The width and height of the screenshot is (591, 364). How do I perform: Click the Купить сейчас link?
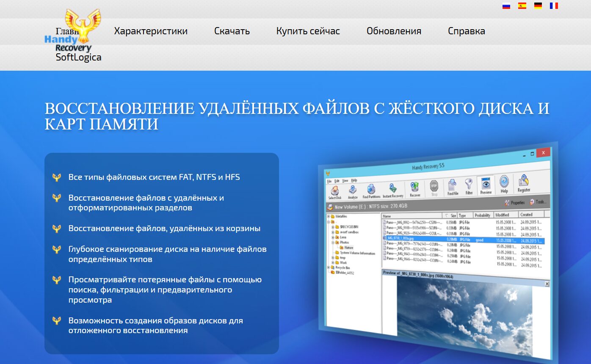coord(308,30)
